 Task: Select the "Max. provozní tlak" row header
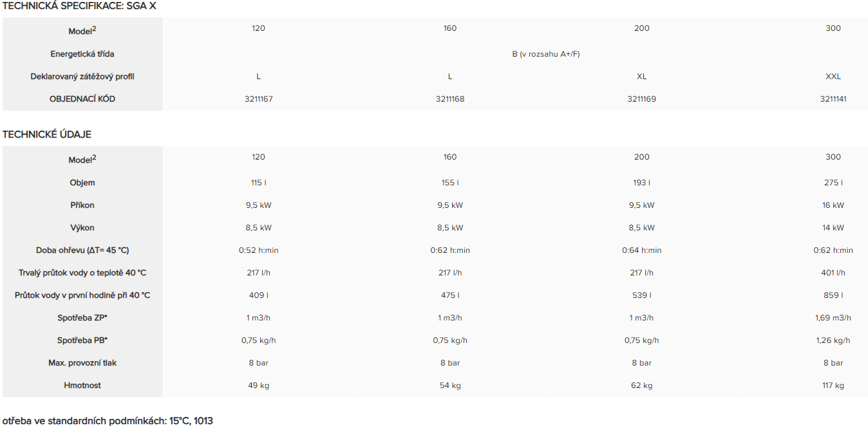tap(82, 363)
